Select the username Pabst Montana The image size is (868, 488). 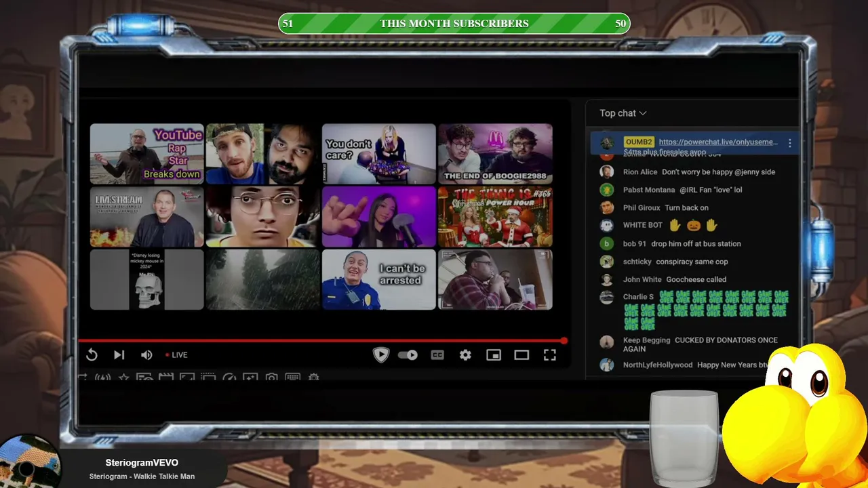point(649,190)
